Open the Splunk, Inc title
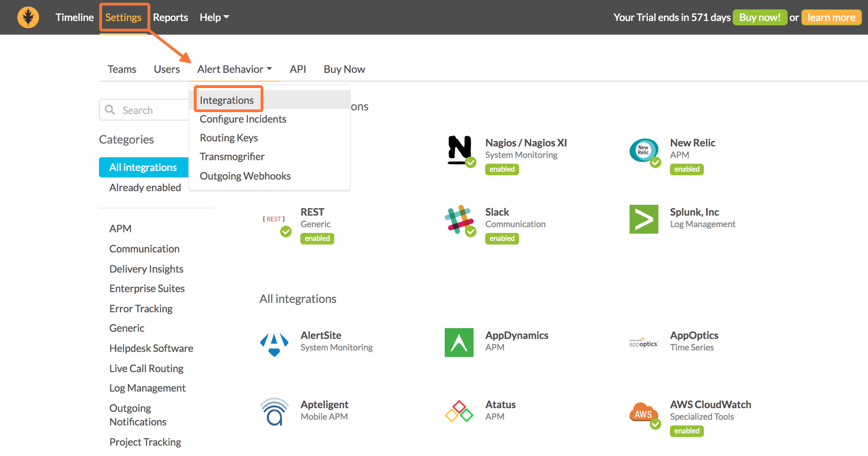Screen dimensions: 868x456 (x=695, y=212)
